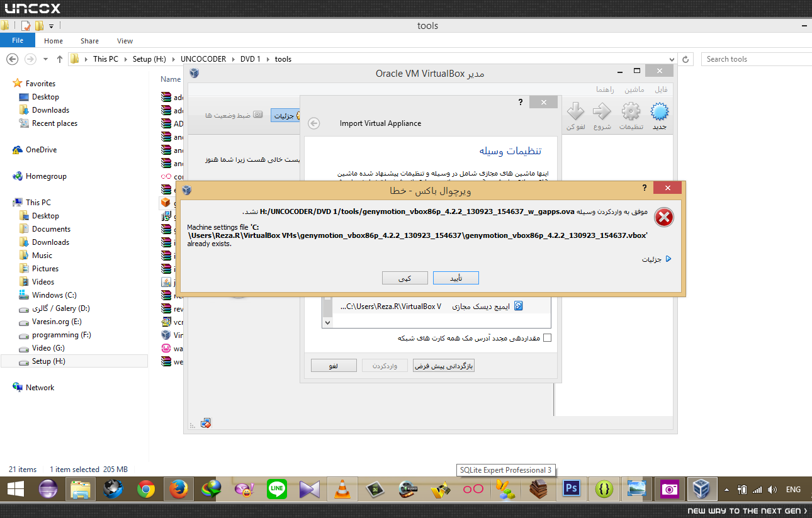Click the ENG language indicator in taskbar
The image size is (812, 518).
click(793, 489)
